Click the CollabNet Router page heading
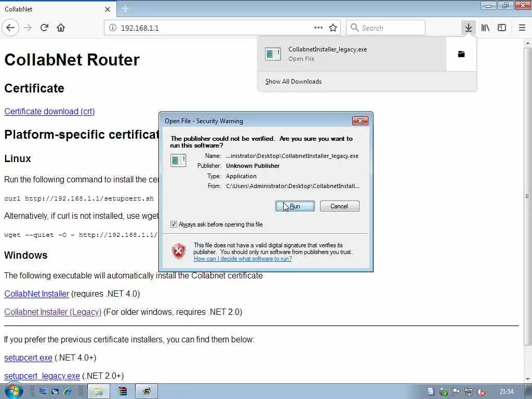Screen dimensions: 532x399 click(72, 60)
